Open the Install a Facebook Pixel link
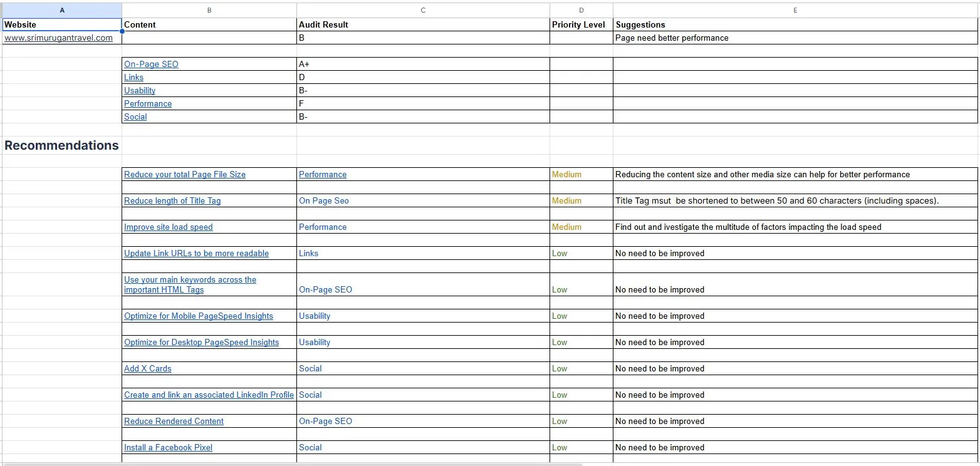Image resolution: width=980 pixels, height=466 pixels. coord(168,447)
